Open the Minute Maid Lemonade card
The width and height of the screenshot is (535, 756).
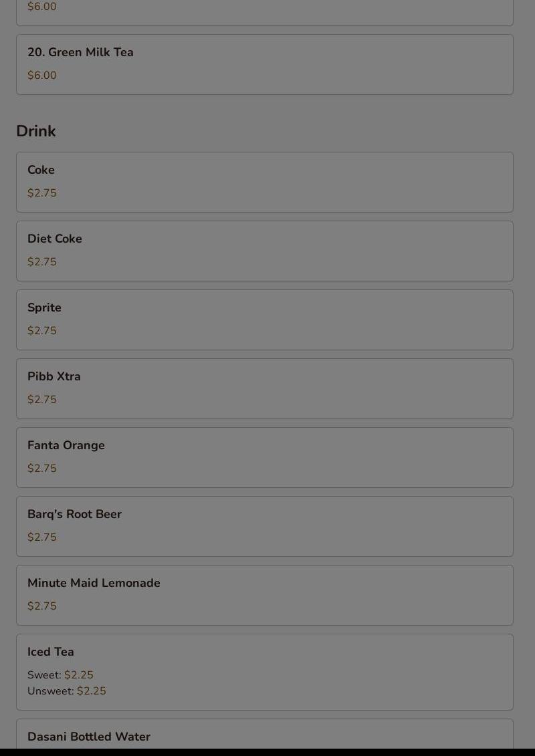pos(264,595)
